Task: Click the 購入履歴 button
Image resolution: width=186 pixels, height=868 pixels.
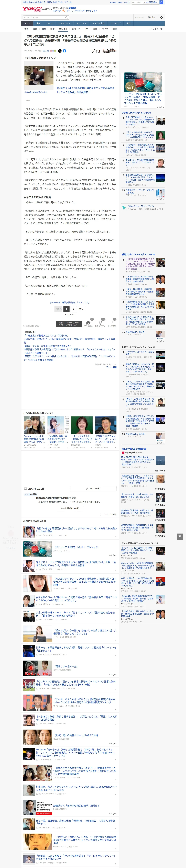Action: pyautogui.click(x=152, y=18)
